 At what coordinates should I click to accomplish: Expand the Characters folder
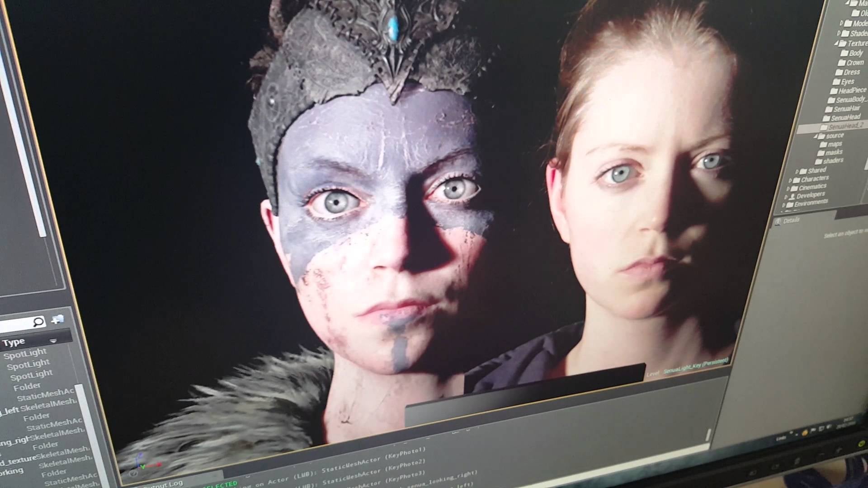coord(790,180)
